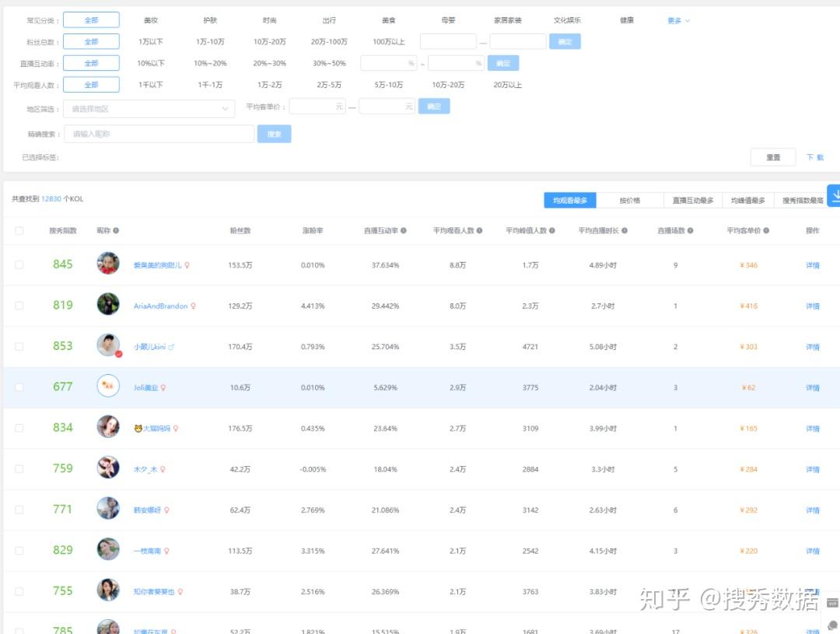
Task: Check the checkbox for 韩安娜妤's row
Action: coord(19,510)
